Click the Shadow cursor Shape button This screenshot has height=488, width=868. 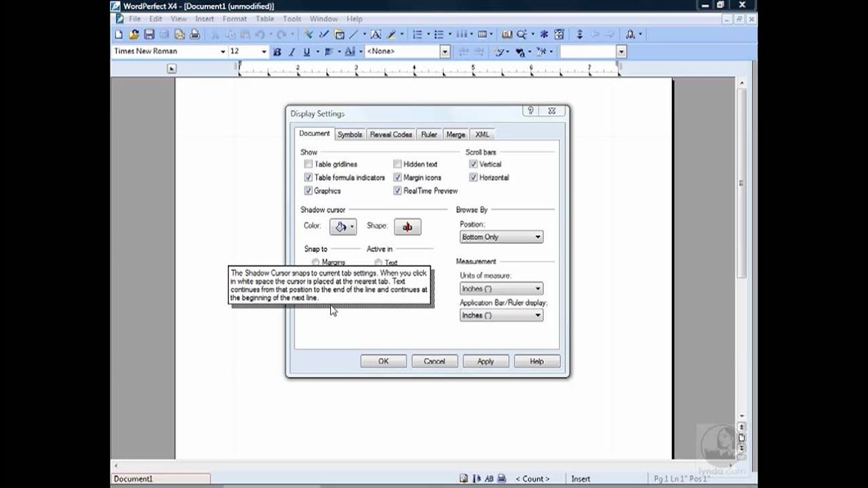coord(408,227)
